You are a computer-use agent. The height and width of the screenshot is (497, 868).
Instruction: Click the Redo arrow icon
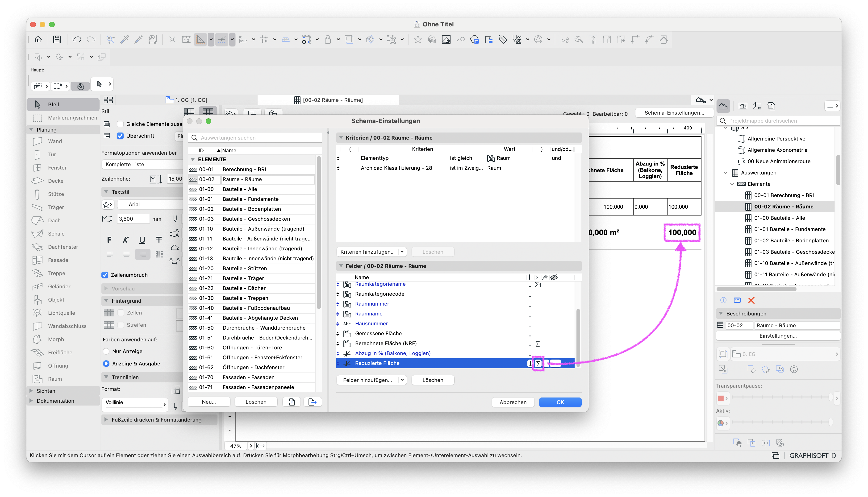pyautogui.click(x=91, y=39)
